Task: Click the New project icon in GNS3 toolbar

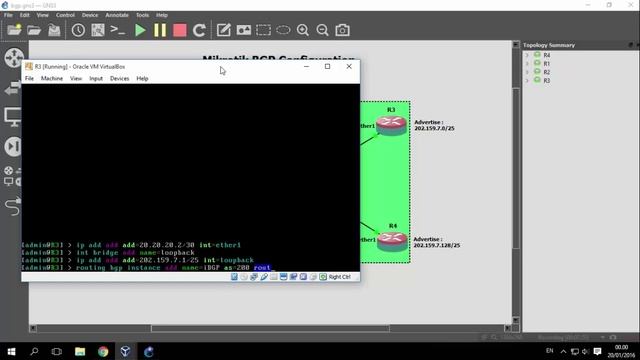Action: click(x=14, y=30)
